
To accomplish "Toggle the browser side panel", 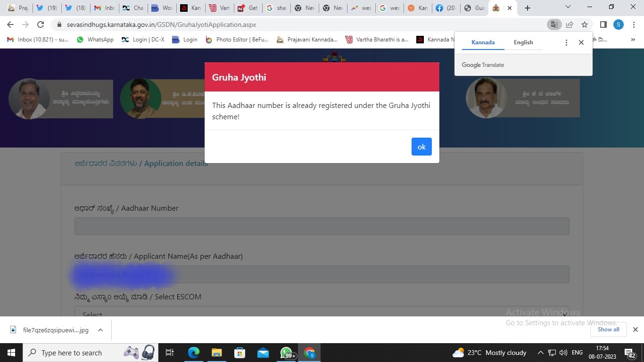I will pos(603,25).
